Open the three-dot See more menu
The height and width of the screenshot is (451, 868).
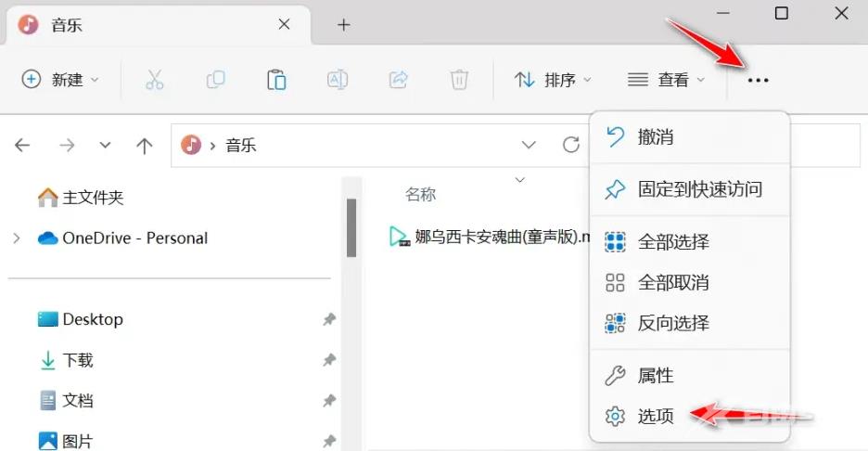758,81
